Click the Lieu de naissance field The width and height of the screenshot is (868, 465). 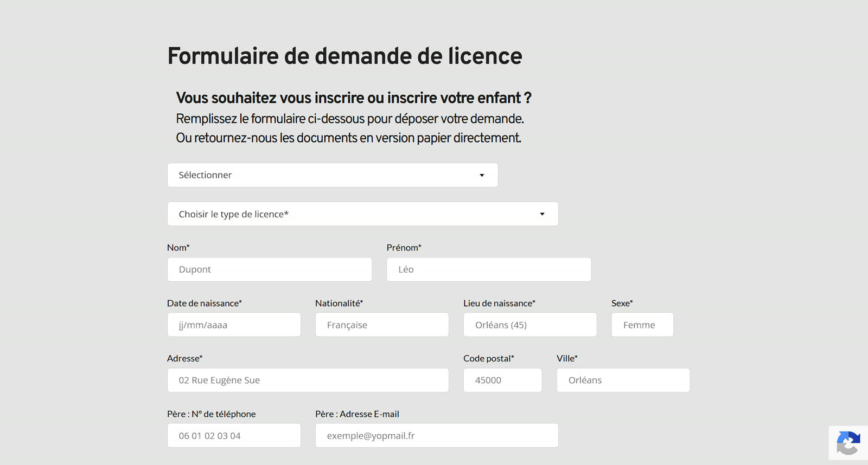tap(530, 325)
